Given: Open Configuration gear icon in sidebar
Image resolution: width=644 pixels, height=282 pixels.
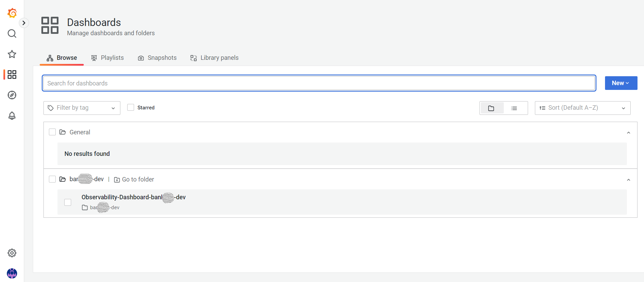Looking at the screenshot, I should (12, 253).
